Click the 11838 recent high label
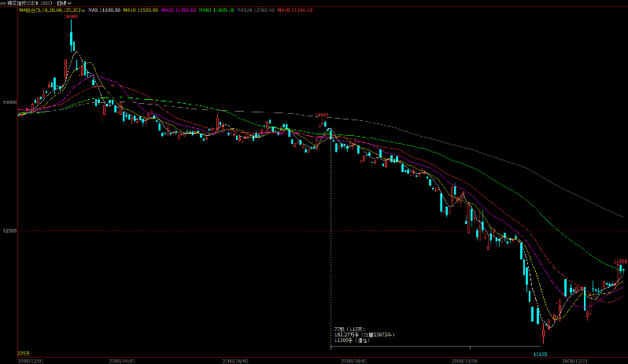Viewport: 628px width, 364px height. pos(620,262)
